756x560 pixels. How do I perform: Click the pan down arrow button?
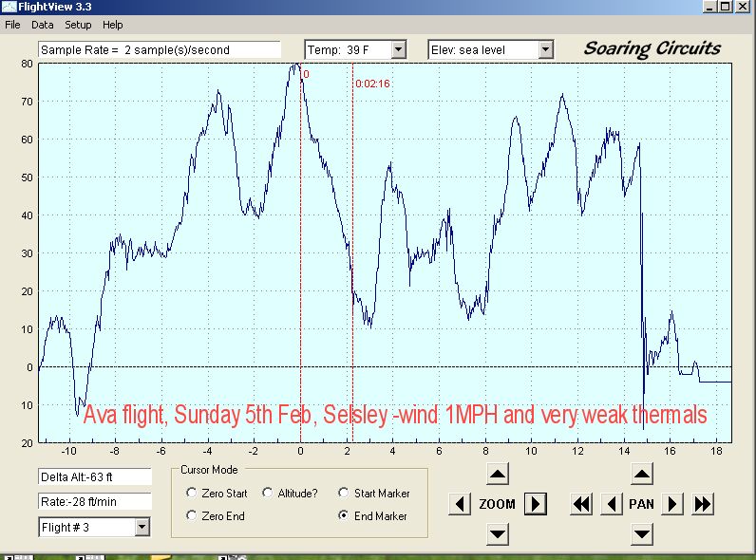pos(642,534)
